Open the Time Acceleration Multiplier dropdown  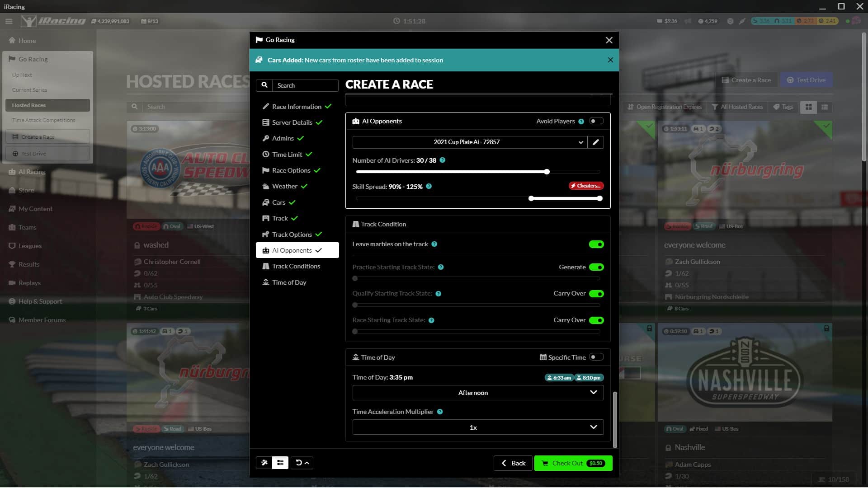[478, 427]
